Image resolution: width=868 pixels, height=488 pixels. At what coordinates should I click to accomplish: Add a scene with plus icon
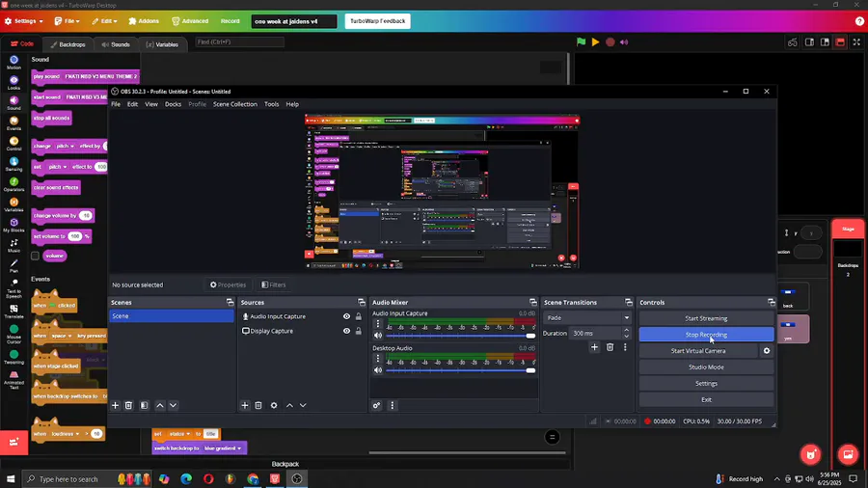pyautogui.click(x=115, y=406)
